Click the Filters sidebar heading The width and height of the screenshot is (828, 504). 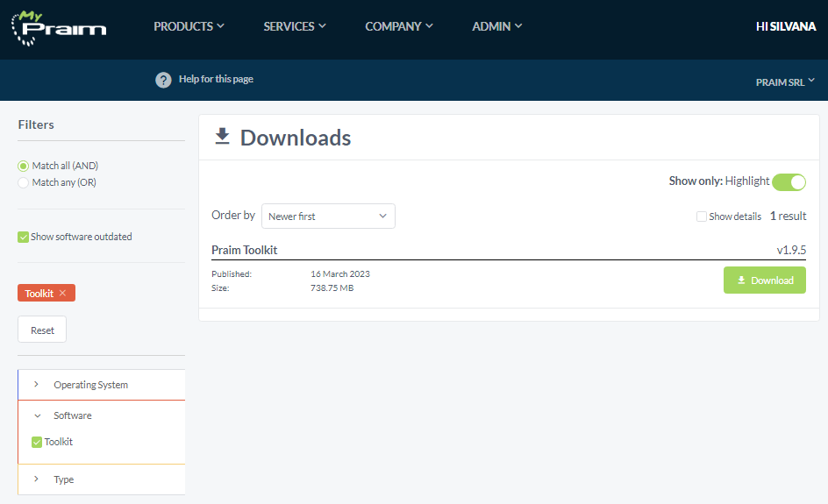coord(36,124)
